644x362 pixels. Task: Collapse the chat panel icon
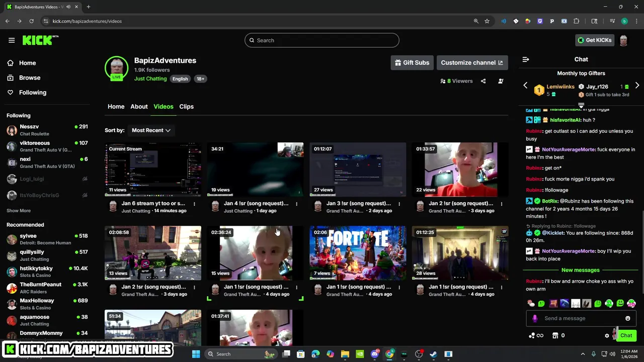pos(526,59)
